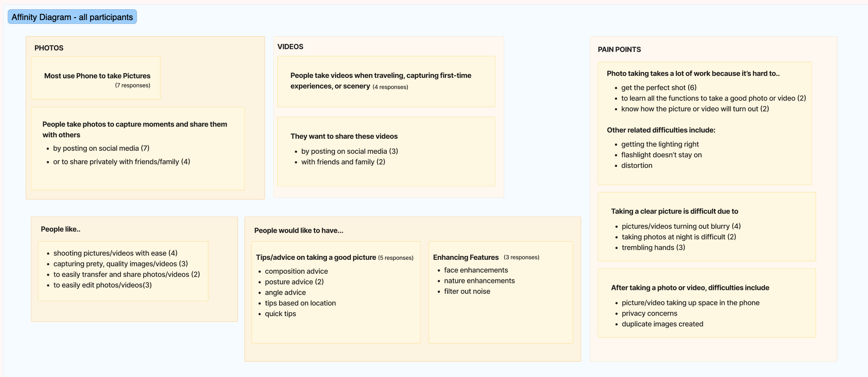This screenshot has width=868, height=377.
Task: Select the People would like to have... heading
Action: 299,231
